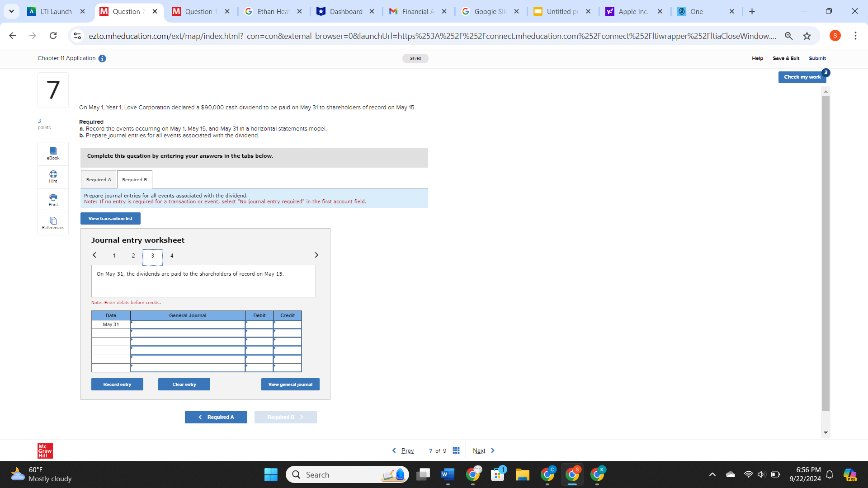Open the References resource
This screenshot has height=488, width=868.
53,223
